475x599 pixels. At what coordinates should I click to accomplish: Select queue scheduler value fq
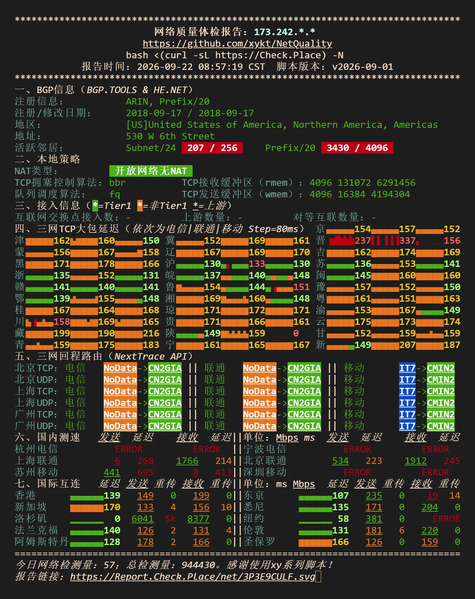point(115,194)
